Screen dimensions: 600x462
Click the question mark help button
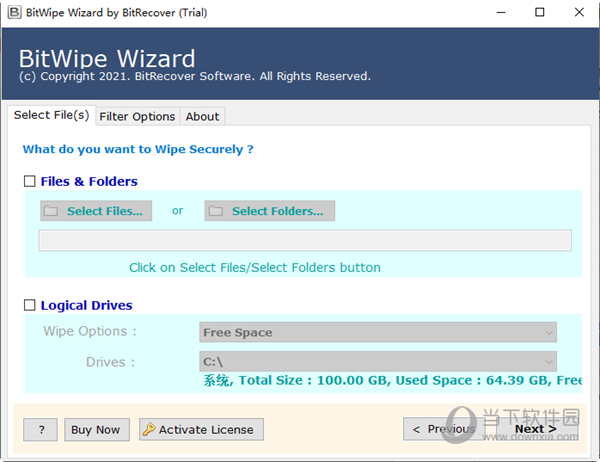click(x=41, y=429)
